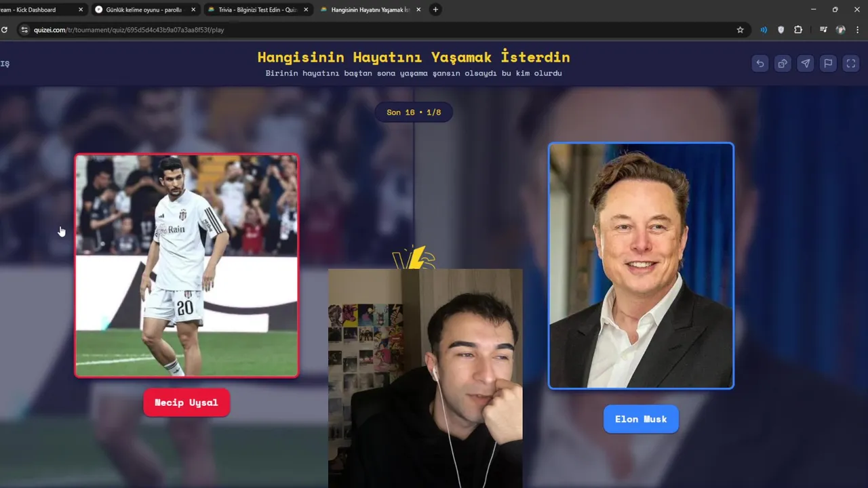Open a new browser tab
Screen dimensions: 868x488
[435, 9]
